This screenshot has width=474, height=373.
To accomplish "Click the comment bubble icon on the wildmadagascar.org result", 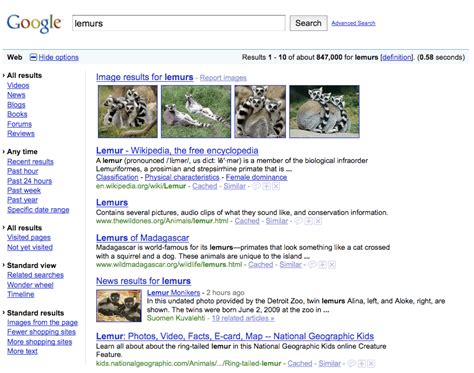I will click(312, 265).
